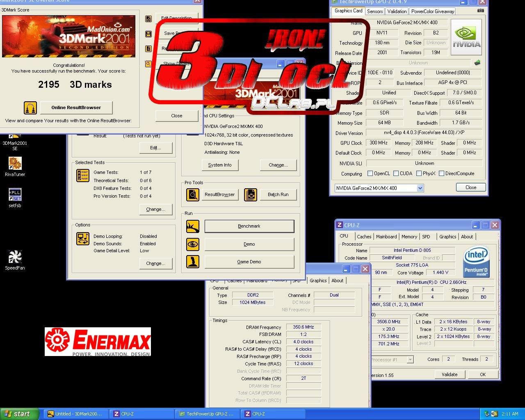Open the About tab in the CPU-Z CPU window

pos(467,237)
